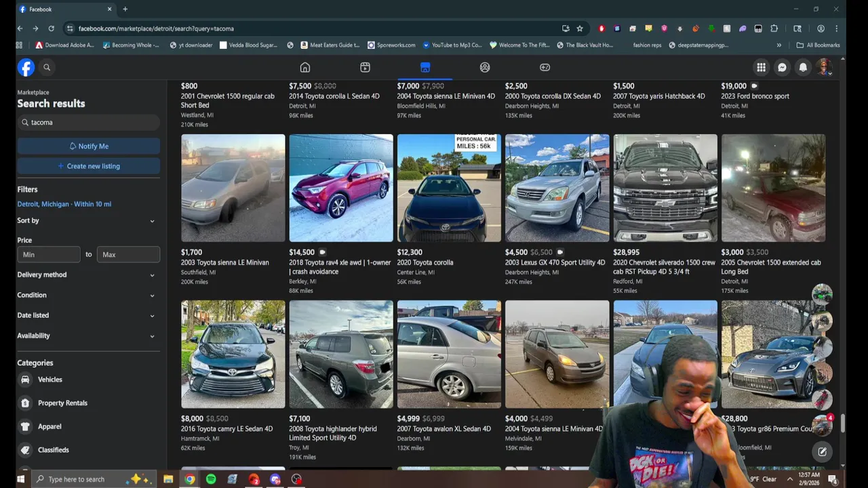Open the notifications bell icon

[x=803, y=67]
